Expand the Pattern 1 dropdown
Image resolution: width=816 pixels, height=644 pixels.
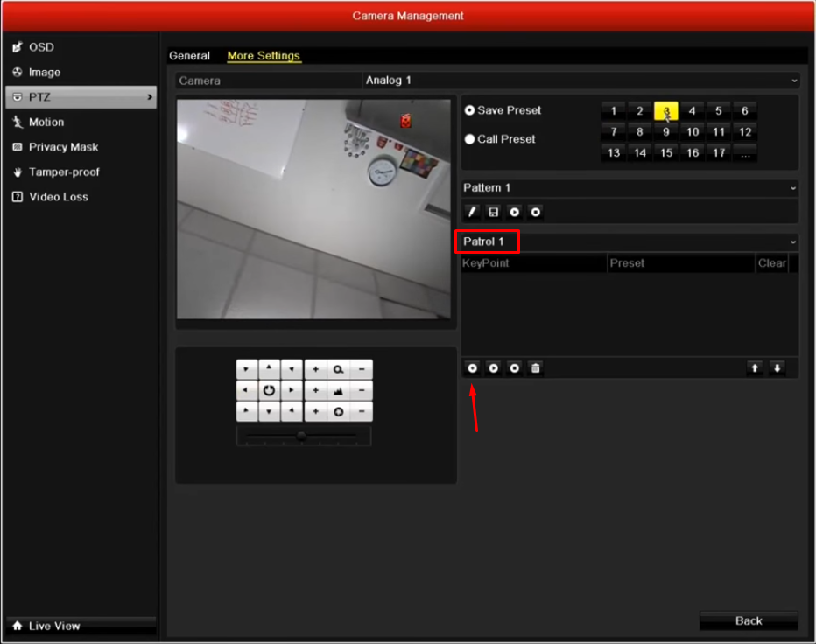point(630,188)
